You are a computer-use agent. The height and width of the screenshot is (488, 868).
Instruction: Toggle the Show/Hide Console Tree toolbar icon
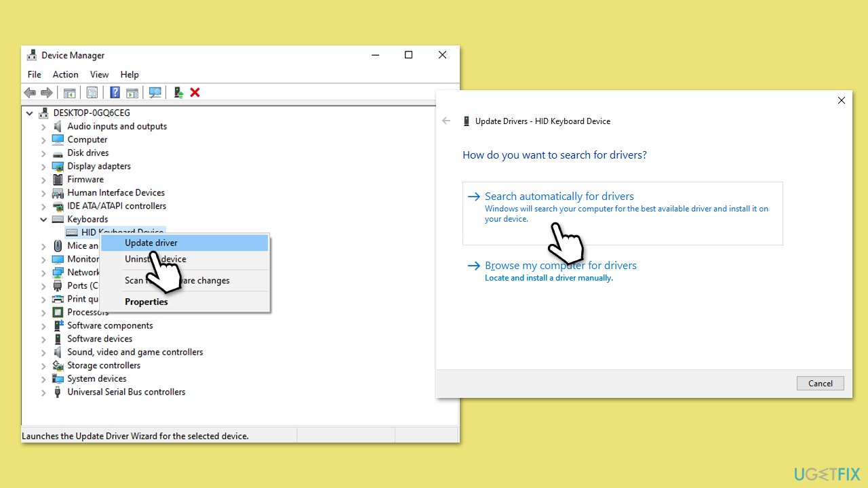coord(69,92)
